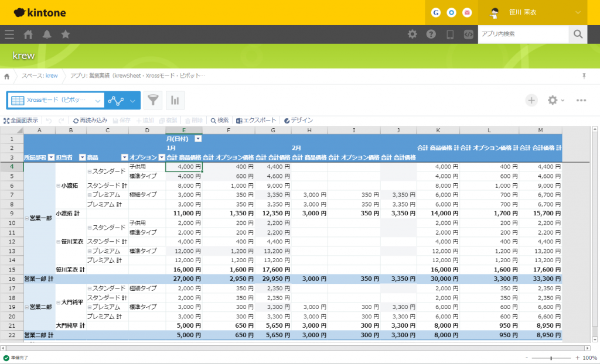Adjust the zoom slider at bottom right
Viewport: 600px width, 364px height.
pyautogui.click(x=551, y=358)
